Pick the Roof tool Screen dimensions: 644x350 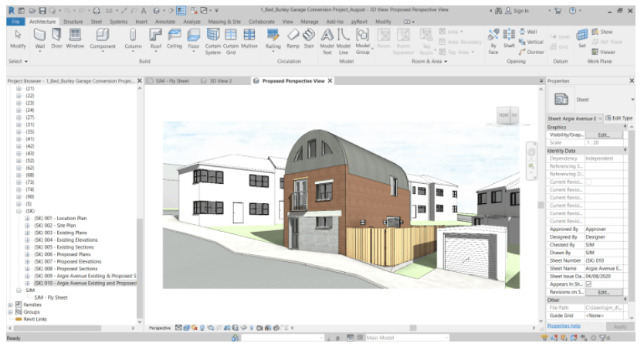156,40
